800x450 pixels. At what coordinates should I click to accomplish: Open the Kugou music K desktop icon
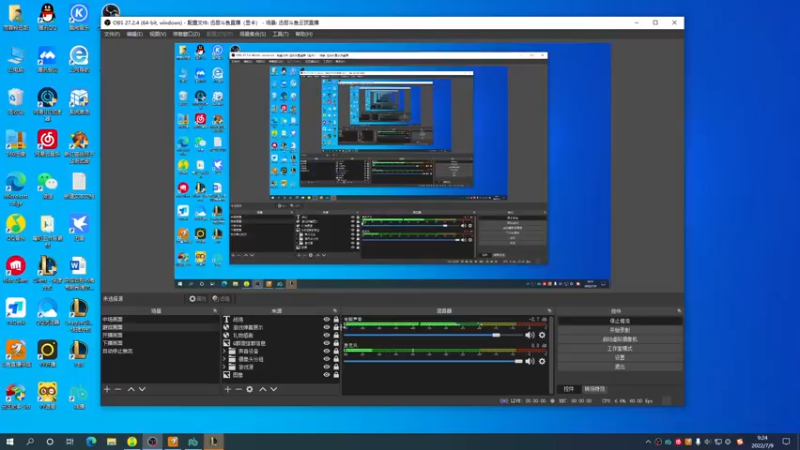[79, 16]
